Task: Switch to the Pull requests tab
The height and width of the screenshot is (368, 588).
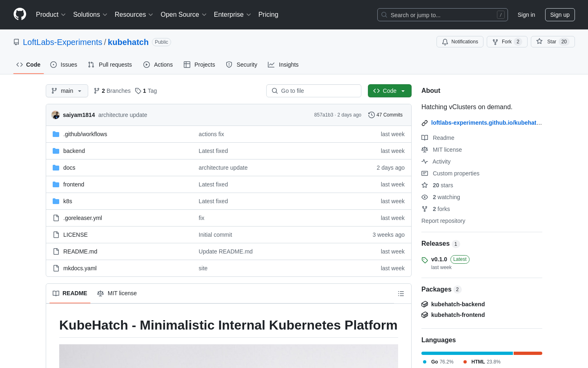Action: [110, 65]
